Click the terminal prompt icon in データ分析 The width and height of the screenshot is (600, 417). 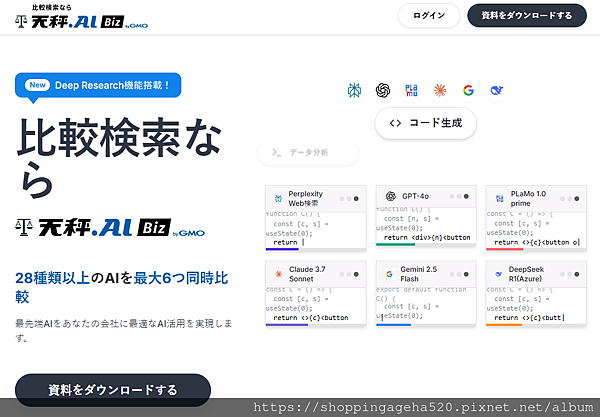pyautogui.click(x=276, y=153)
